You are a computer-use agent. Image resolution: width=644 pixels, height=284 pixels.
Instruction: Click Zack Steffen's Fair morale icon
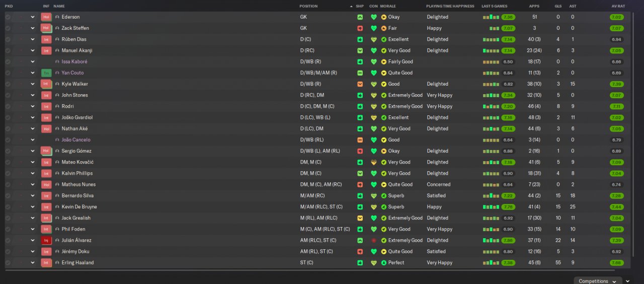pyautogui.click(x=384, y=28)
